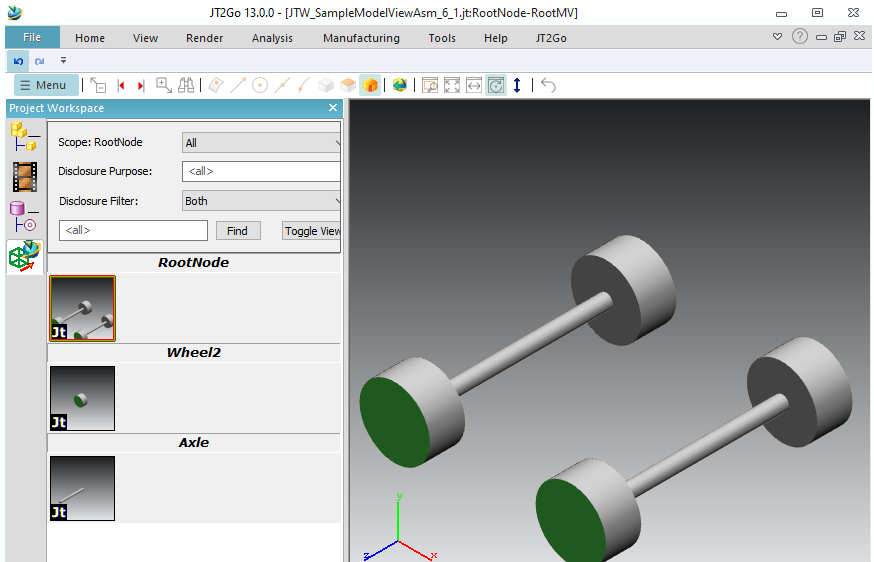Expand the Scope RootNode dropdown

262,143
